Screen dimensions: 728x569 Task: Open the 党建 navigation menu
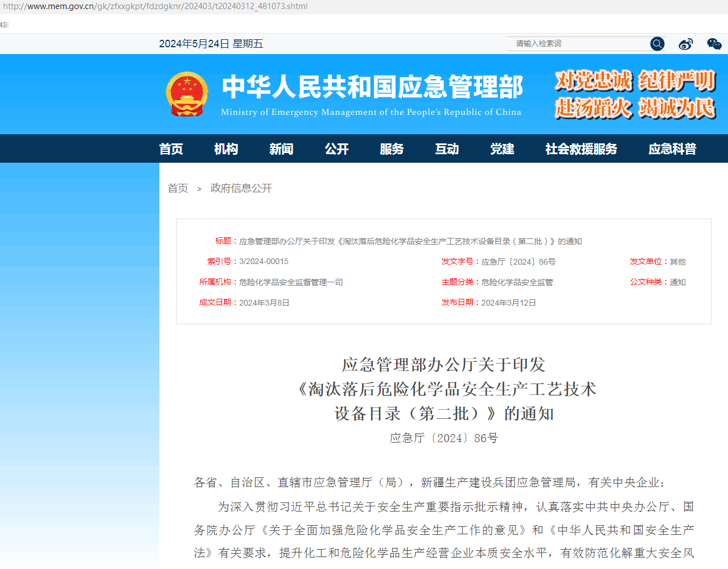pyautogui.click(x=501, y=149)
